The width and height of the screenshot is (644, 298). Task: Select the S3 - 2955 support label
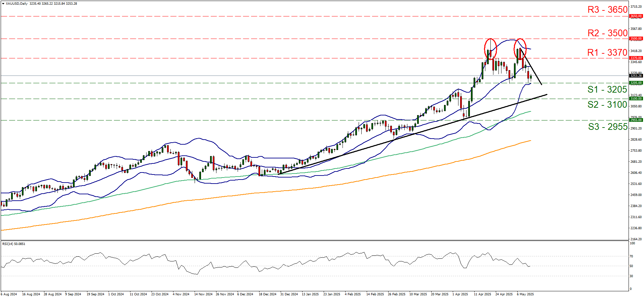607,127
